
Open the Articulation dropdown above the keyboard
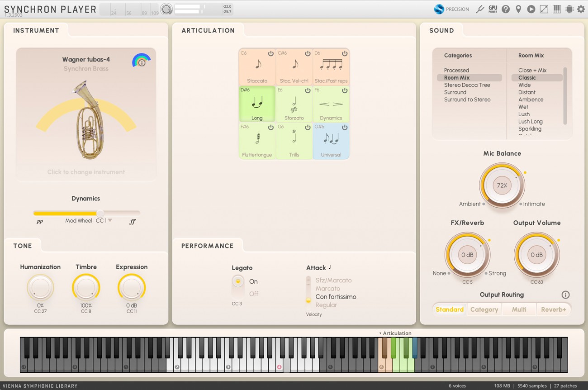(396, 333)
